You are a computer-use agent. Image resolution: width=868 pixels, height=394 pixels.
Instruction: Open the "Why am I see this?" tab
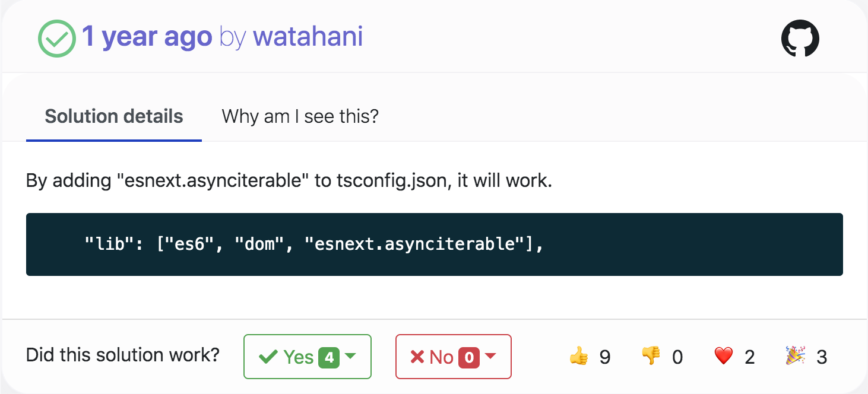coord(300,116)
